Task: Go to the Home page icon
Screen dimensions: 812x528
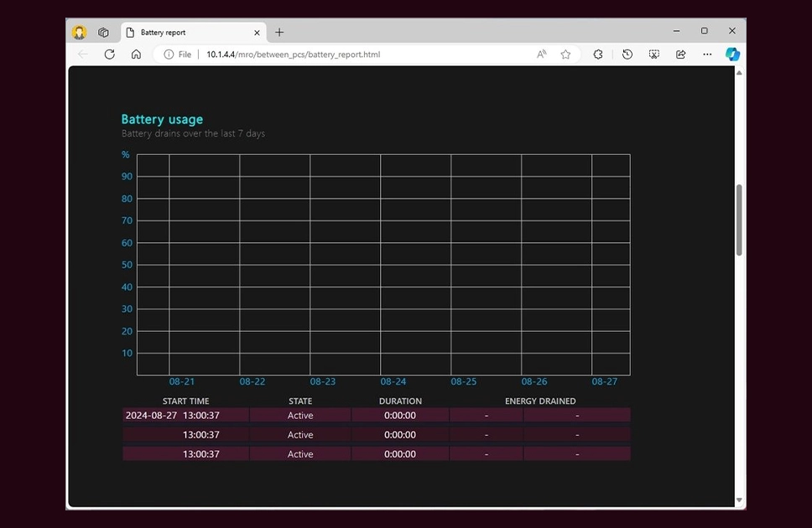Action: (136, 54)
